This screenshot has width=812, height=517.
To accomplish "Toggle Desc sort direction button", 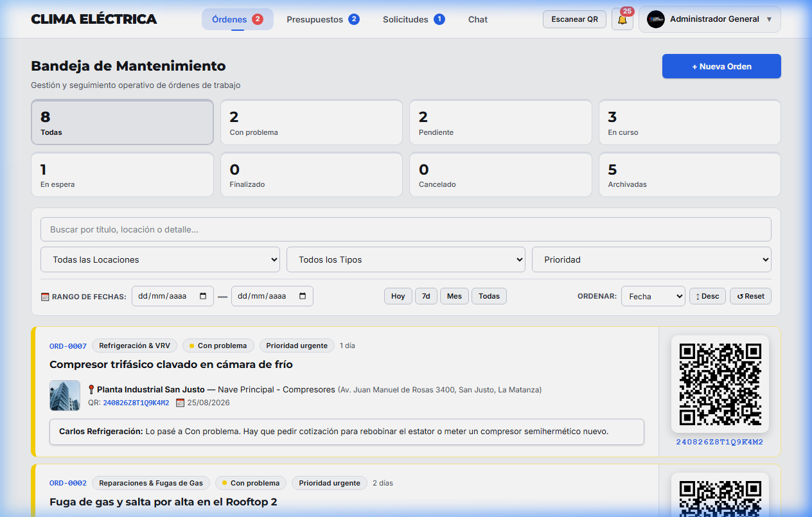I will pyautogui.click(x=707, y=296).
